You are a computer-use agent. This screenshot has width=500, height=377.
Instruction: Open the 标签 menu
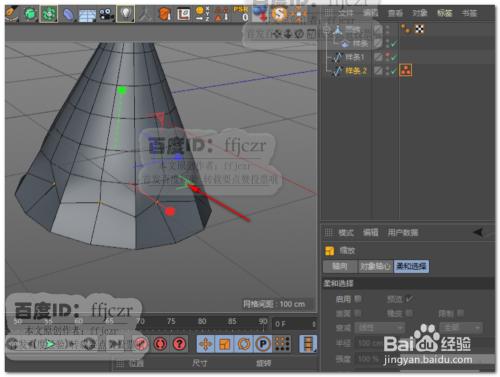tap(445, 13)
